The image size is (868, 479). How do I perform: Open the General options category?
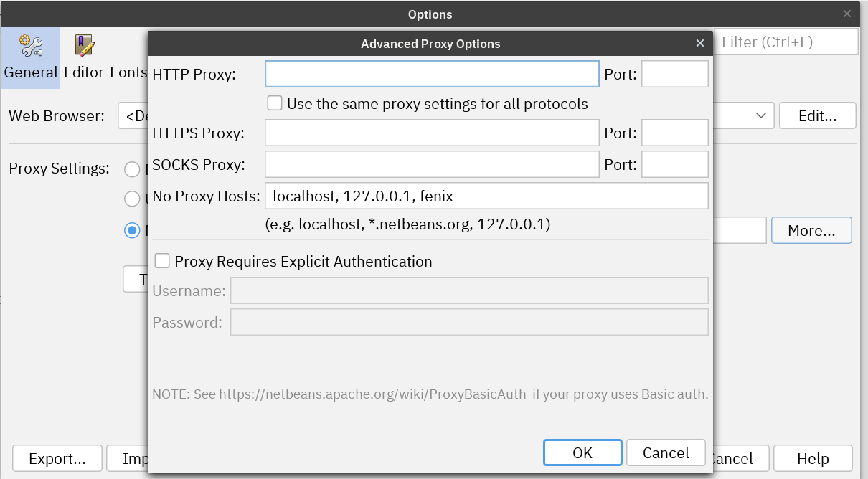pyautogui.click(x=30, y=58)
